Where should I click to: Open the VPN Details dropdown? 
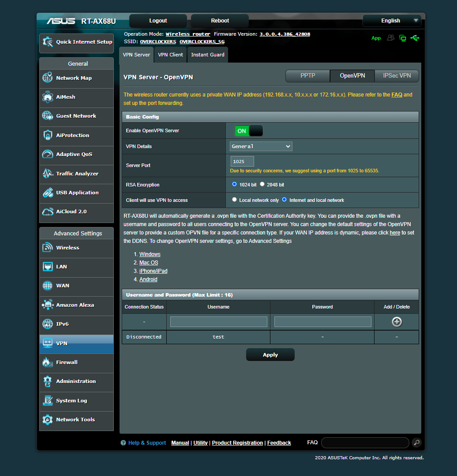(x=261, y=146)
